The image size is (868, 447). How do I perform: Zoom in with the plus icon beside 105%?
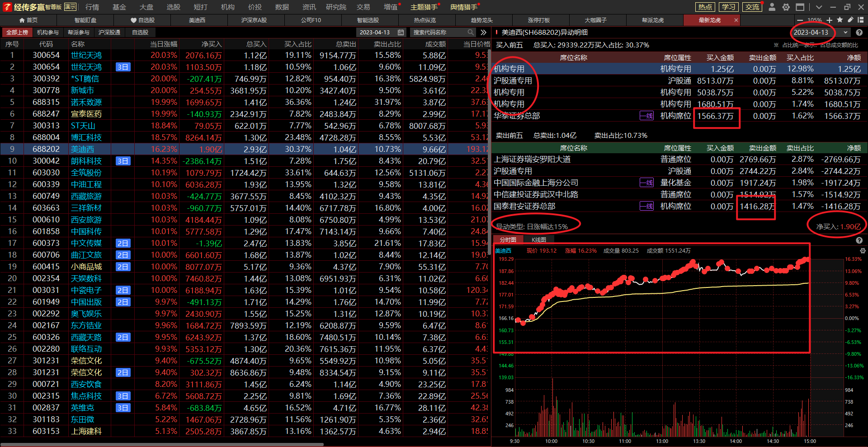tap(830, 20)
